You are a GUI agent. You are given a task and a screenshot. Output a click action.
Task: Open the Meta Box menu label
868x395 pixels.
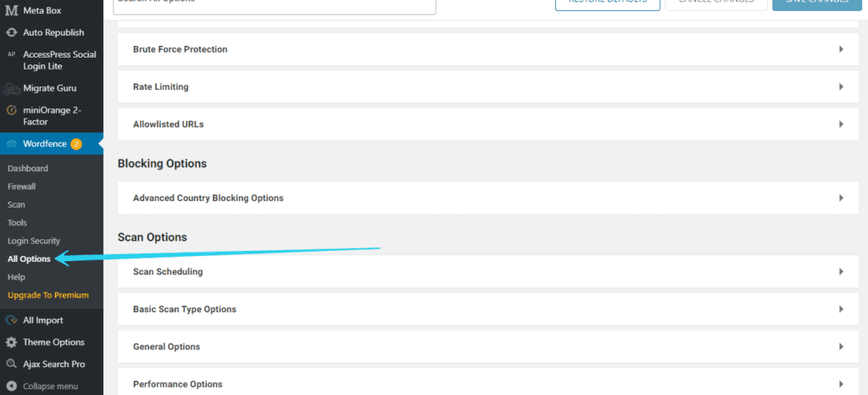(x=42, y=10)
